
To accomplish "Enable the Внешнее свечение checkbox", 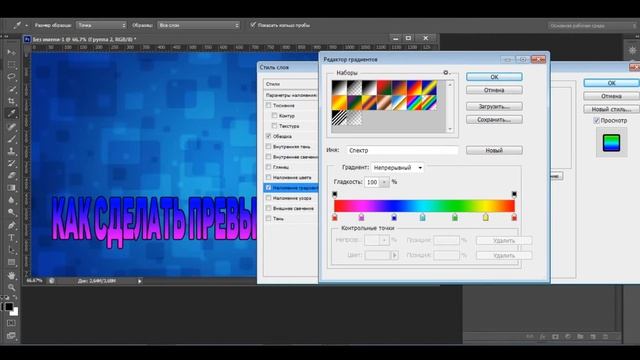I will (x=268, y=208).
